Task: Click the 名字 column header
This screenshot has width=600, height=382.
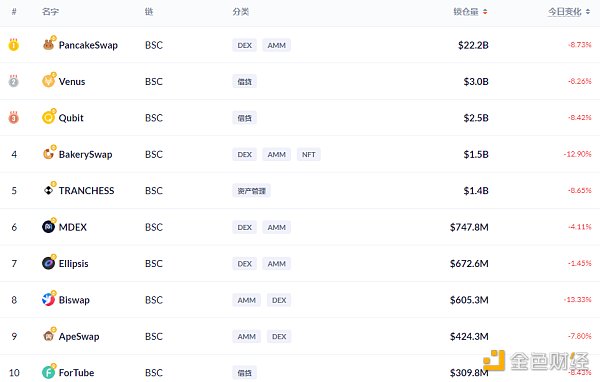Action: (50, 12)
